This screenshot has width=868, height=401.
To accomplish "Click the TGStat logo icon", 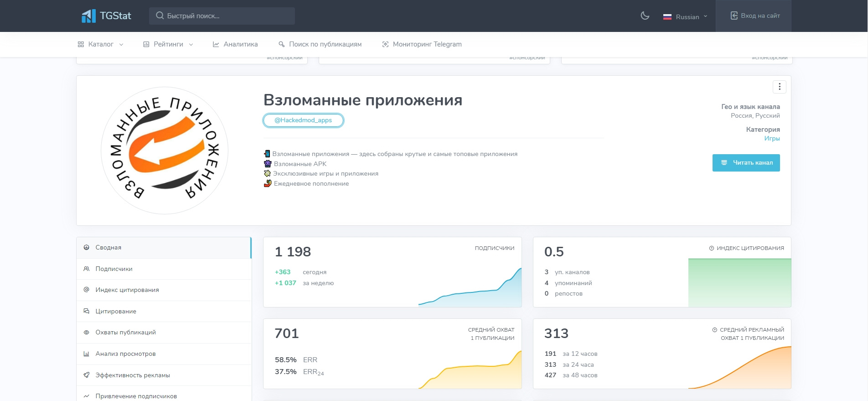I will tap(88, 16).
